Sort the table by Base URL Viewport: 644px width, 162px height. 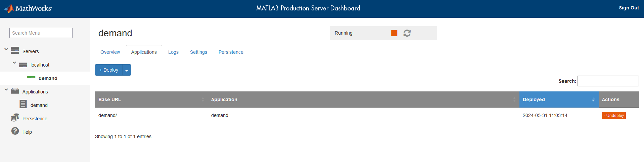coord(151,99)
